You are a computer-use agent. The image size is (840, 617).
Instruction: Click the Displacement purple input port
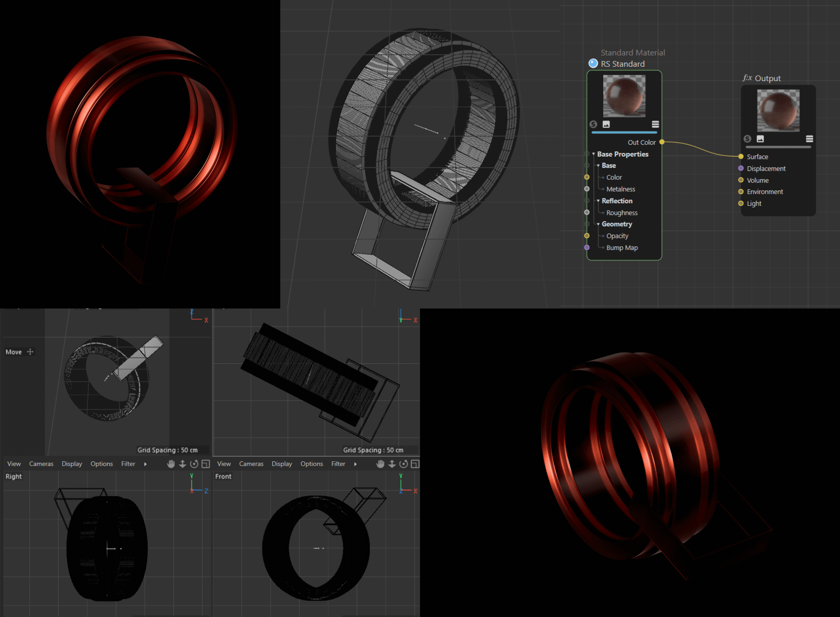tap(741, 168)
